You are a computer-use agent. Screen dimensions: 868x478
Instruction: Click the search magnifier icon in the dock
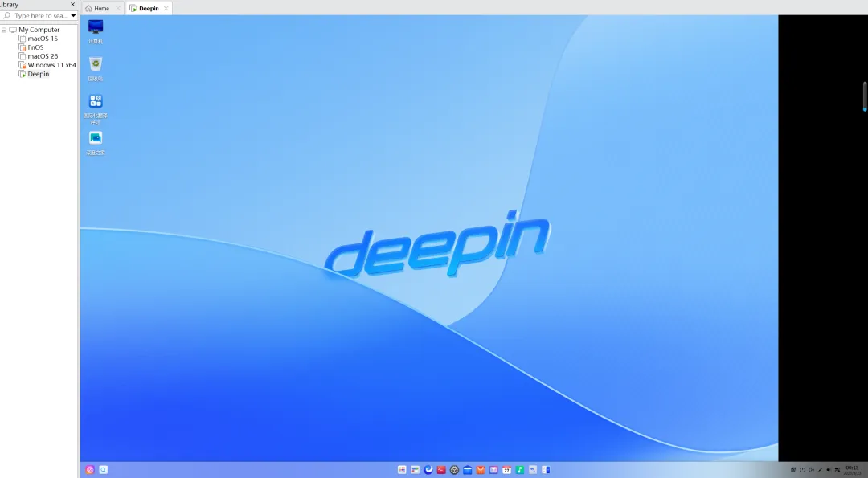103,470
